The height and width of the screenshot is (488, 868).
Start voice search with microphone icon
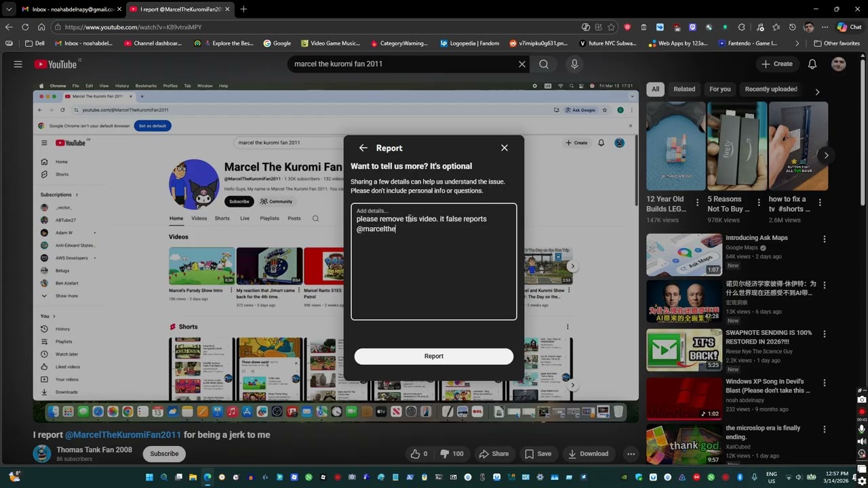tap(574, 64)
